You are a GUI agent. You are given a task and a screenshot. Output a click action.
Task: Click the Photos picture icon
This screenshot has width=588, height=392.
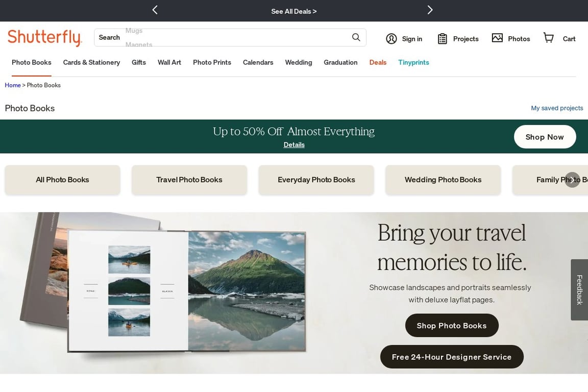tap(497, 38)
